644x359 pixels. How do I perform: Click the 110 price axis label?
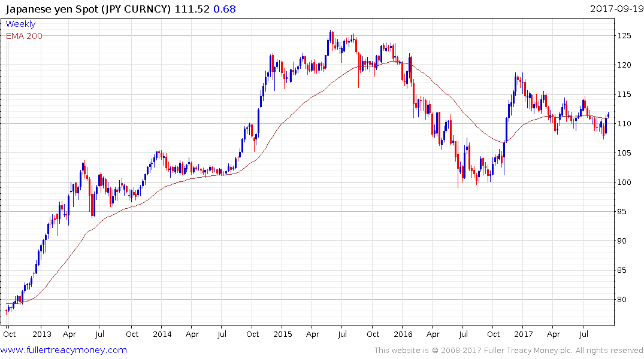coord(624,123)
